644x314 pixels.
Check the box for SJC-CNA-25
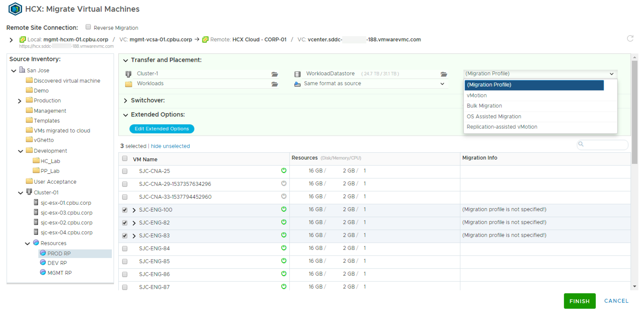(x=125, y=171)
